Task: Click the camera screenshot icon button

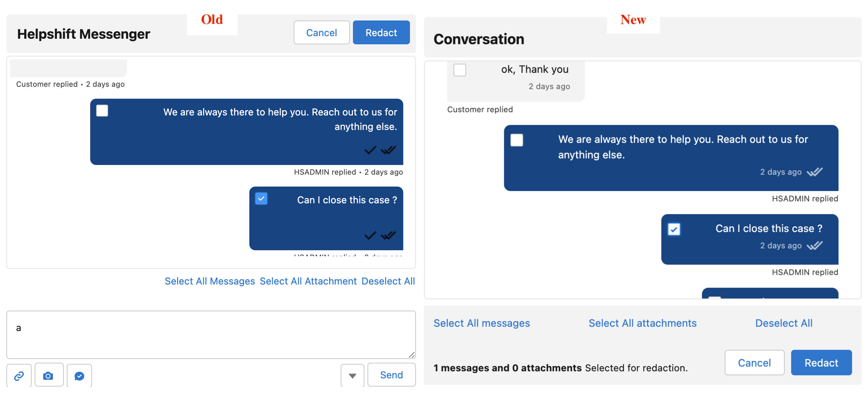Action: pos(48,376)
